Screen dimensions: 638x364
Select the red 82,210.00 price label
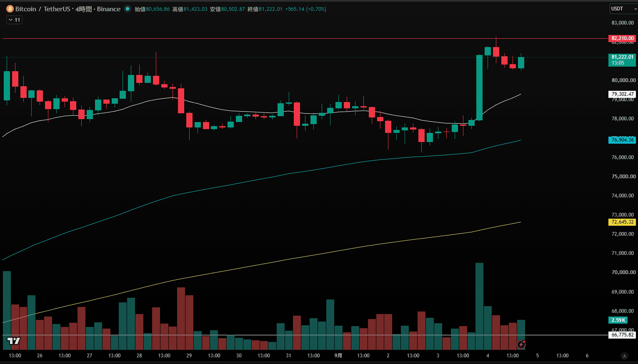click(622, 38)
